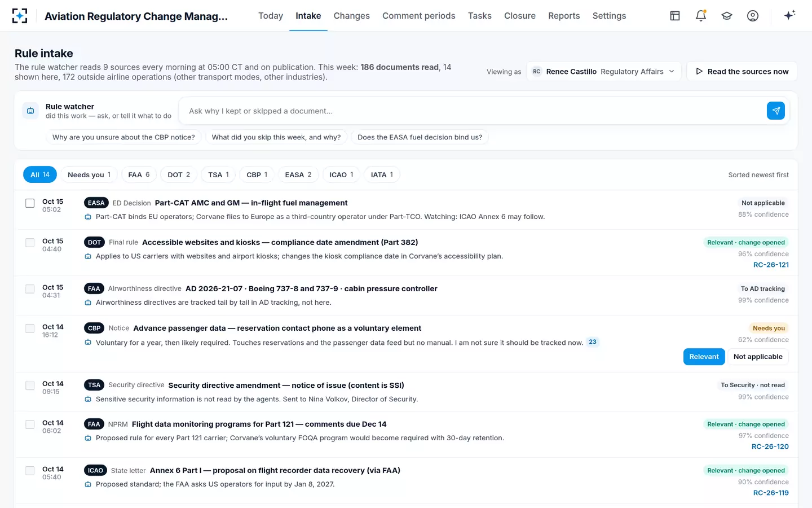Open the user account icon
The width and height of the screenshot is (812, 508).
click(x=753, y=16)
